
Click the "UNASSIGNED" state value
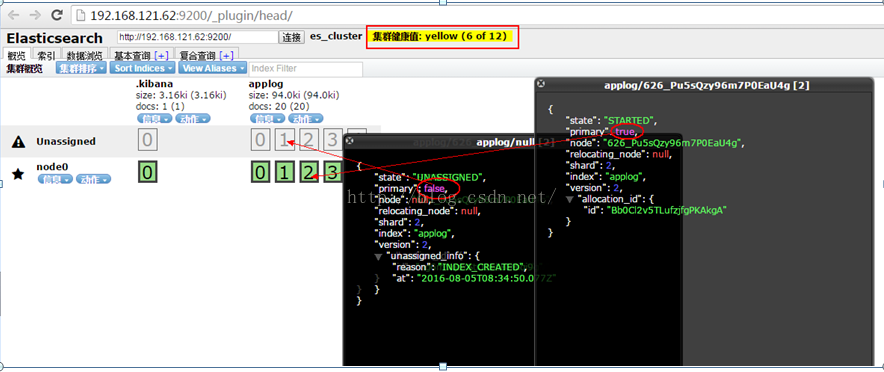pyautogui.click(x=448, y=178)
